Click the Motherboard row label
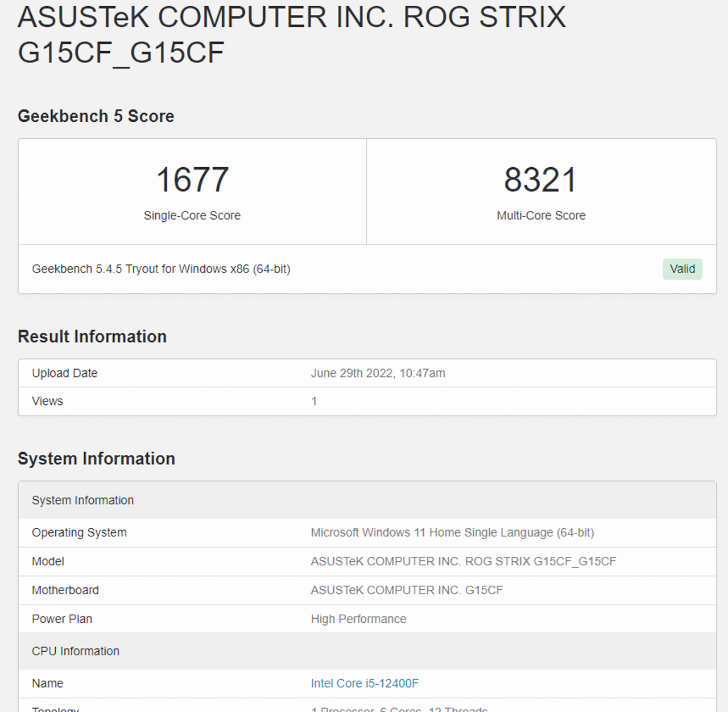The width and height of the screenshot is (728, 712). (x=65, y=590)
